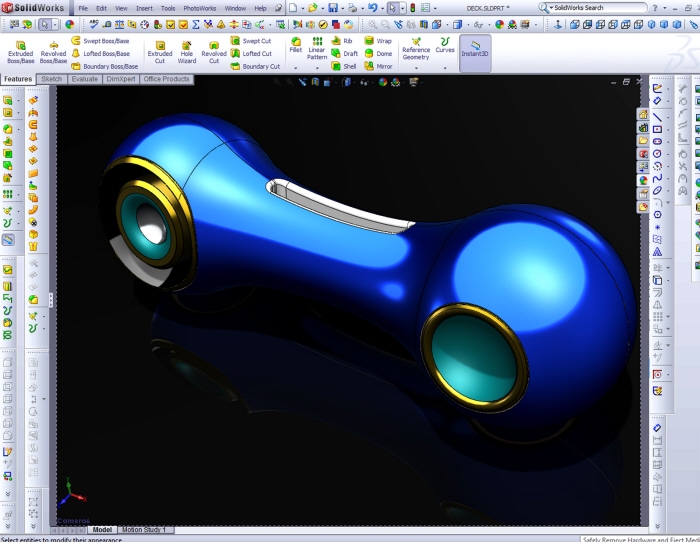Select the Revolved Boss/Base tool
Screen dimensions: 700x542
point(53,52)
